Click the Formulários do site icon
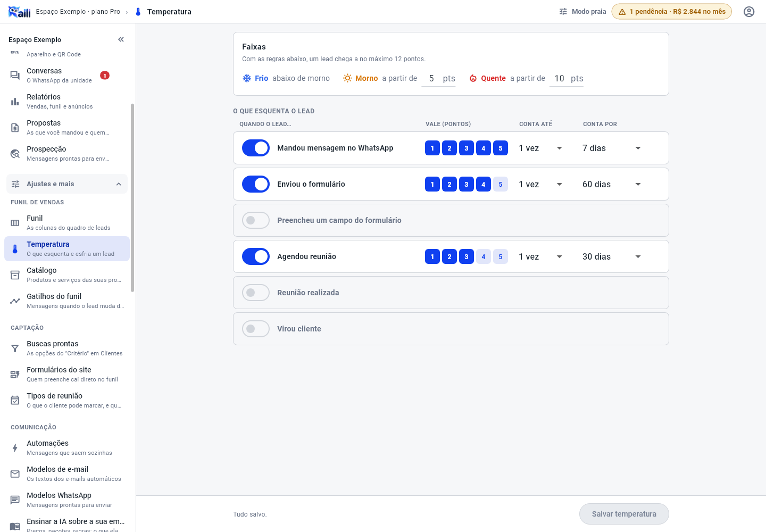Image resolution: width=766 pixels, height=532 pixels. pos(15,375)
